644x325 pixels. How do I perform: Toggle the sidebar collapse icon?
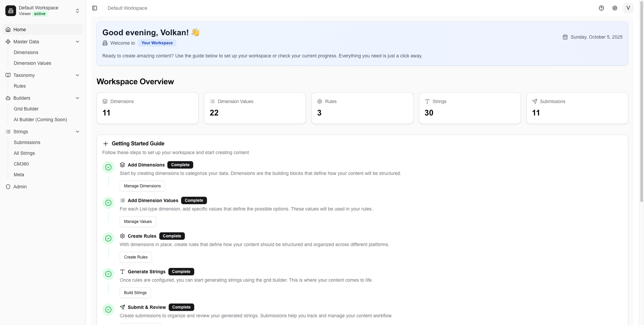point(94,8)
